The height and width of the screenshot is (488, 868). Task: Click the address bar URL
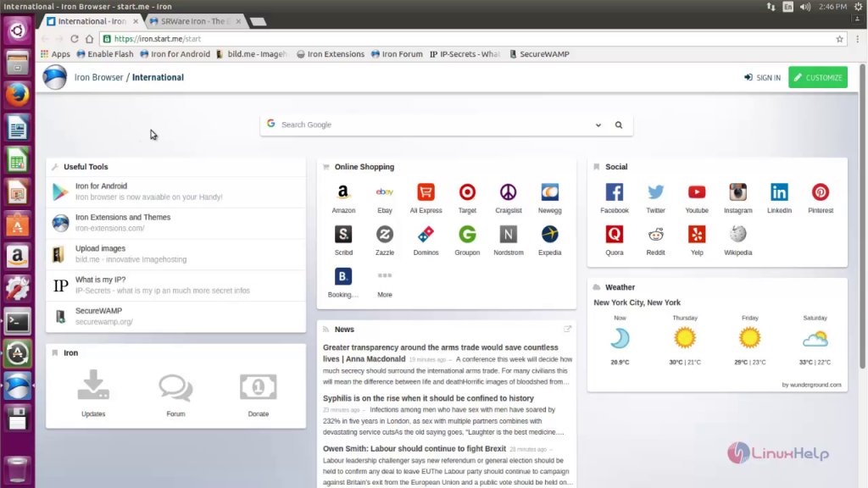tap(157, 39)
